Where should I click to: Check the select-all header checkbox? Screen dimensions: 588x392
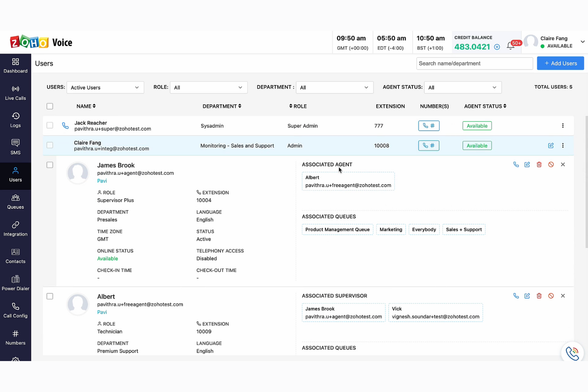50,106
